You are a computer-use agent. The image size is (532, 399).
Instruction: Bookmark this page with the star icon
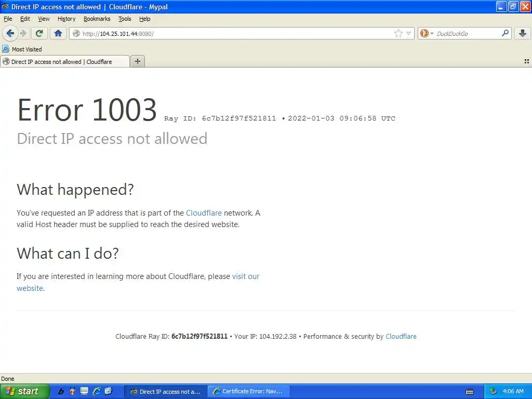pyautogui.click(x=398, y=33)
